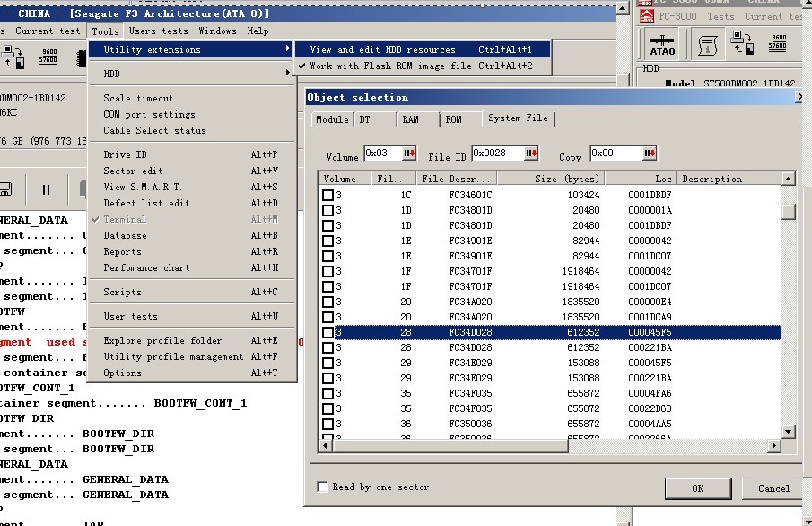This screenshot has height=526, width=812.
Task: Click the Cancel button in Object selection
Action: (774, 488)
